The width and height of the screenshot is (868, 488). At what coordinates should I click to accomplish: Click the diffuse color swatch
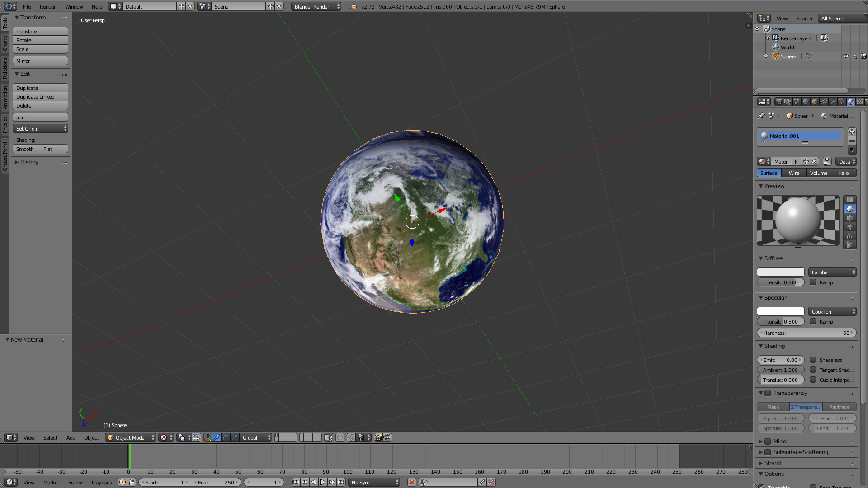tap(780, 272)
